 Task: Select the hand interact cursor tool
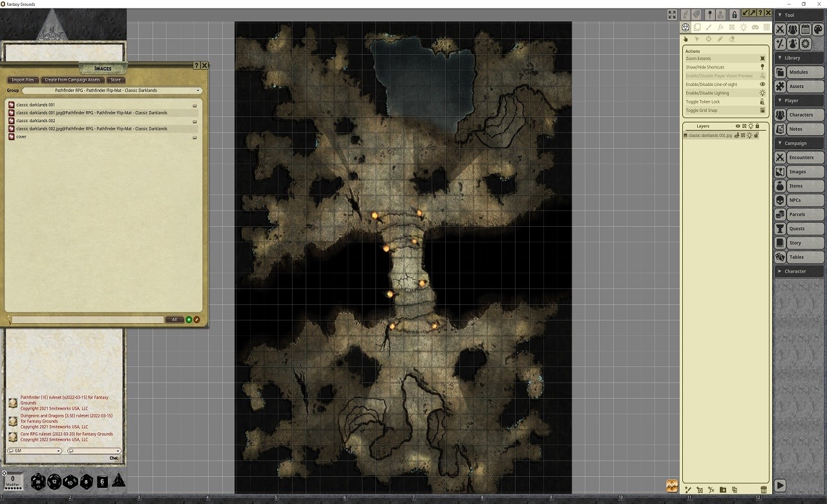coord(686,39)
